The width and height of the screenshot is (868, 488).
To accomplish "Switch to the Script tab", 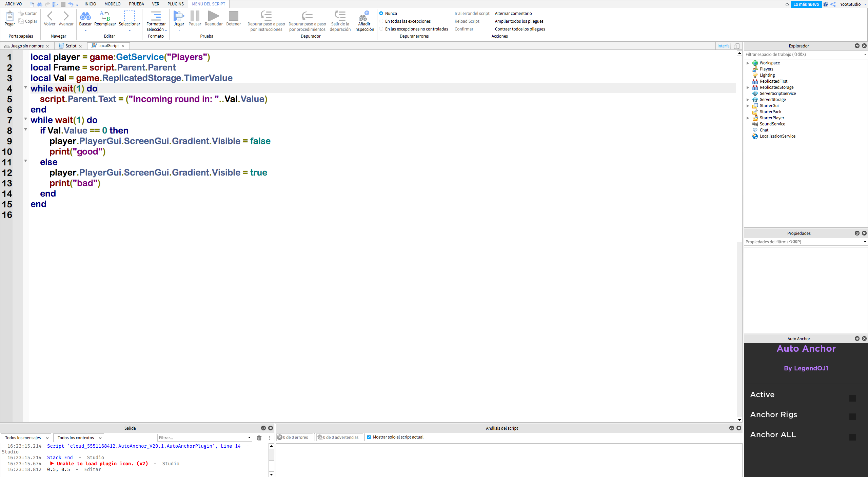I will pyautogui.click(x=71, y=46).
